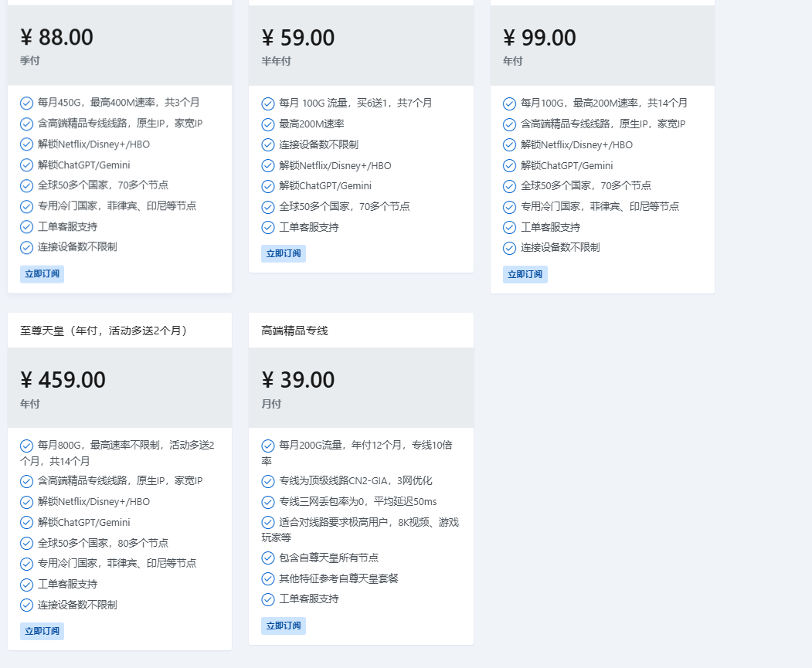Subscribe to the 至尊天皇 yearly plan
The height and width of the screenshot is (668, 812).
(x=42, y=631)
